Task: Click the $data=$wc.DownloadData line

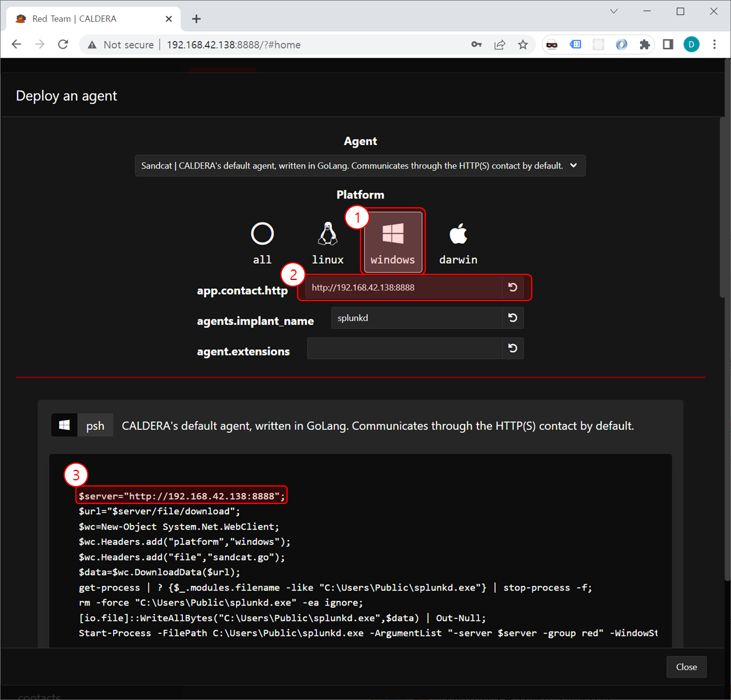Action: 159,572
